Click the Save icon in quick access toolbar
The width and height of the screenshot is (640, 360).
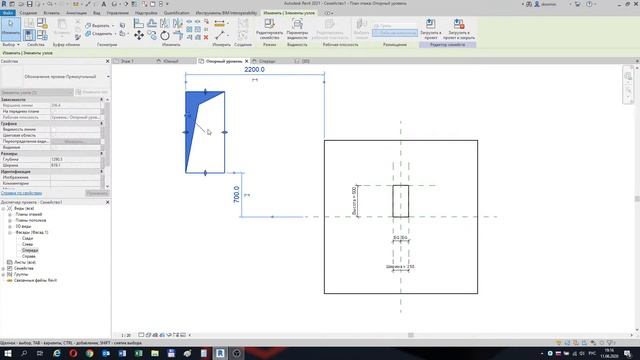(29, 4)
